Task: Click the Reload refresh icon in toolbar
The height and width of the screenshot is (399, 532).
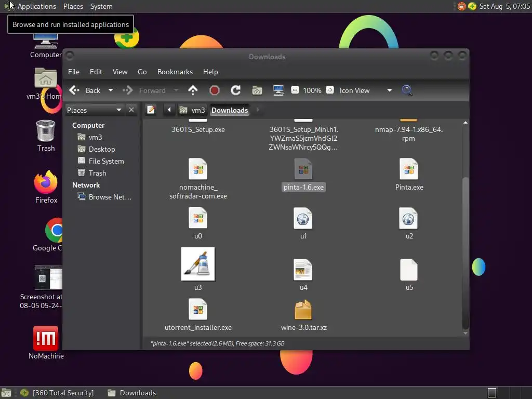Action: click(235, 90)
